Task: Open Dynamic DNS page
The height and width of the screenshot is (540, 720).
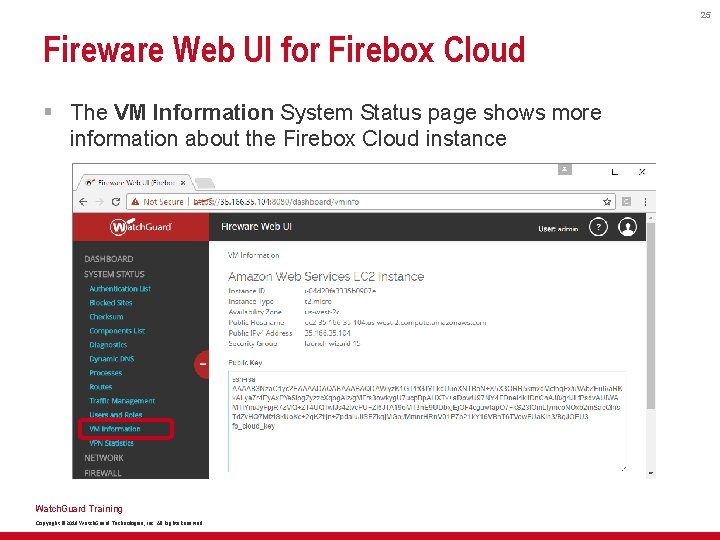Action: click(x=112, y=359)
